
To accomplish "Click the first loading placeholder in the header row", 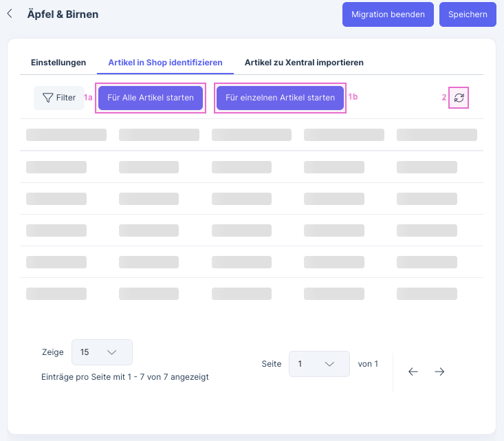I will click(x=66, y=135).
